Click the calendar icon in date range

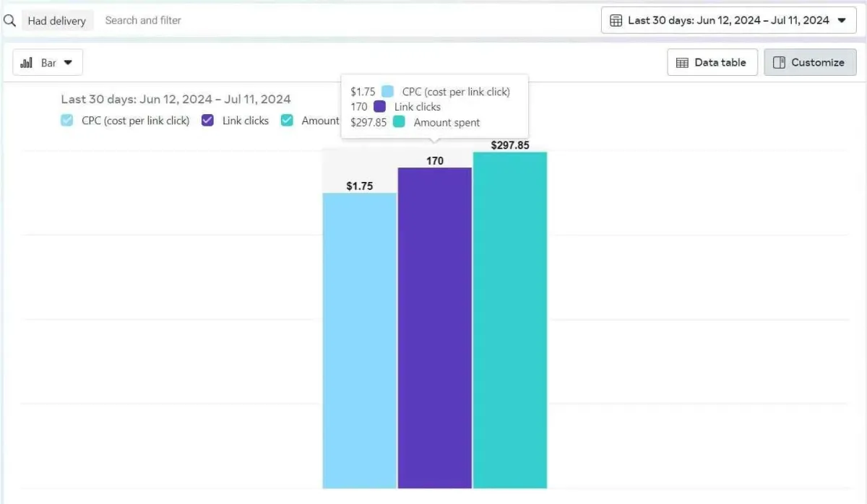pyautogui.click(x=616, y=20)
